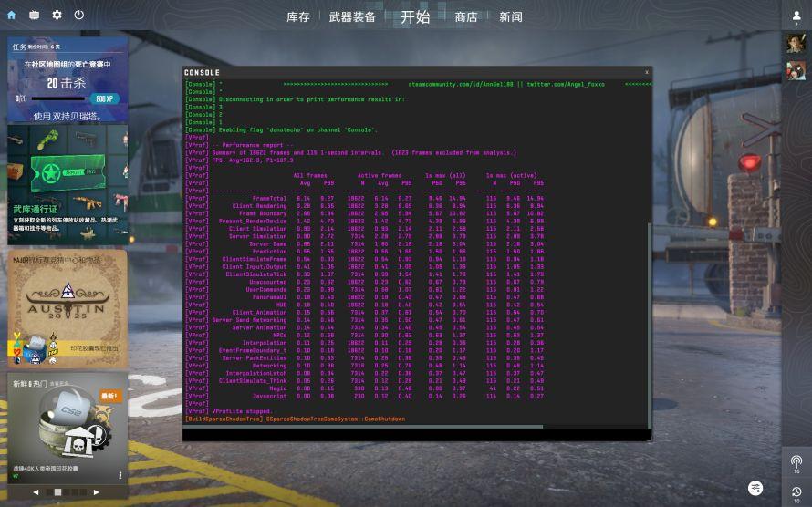Click the console horizontal scrollbar

click(363, 427)
